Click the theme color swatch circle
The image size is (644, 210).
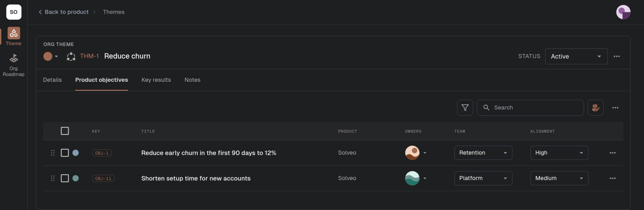[48, 56]
